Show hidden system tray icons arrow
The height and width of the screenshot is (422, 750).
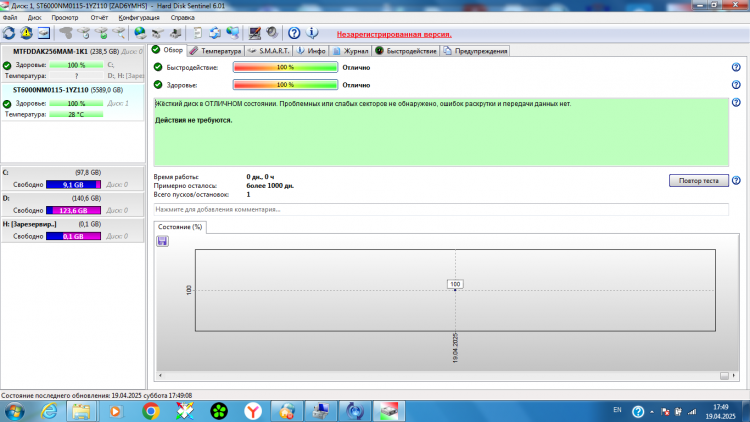[651, 411]
